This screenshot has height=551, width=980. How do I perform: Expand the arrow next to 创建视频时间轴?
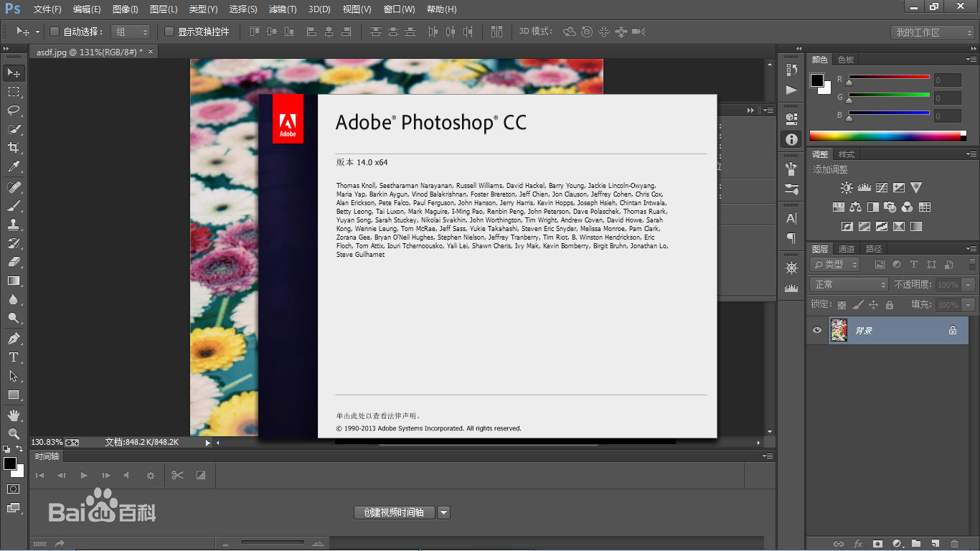443,512
